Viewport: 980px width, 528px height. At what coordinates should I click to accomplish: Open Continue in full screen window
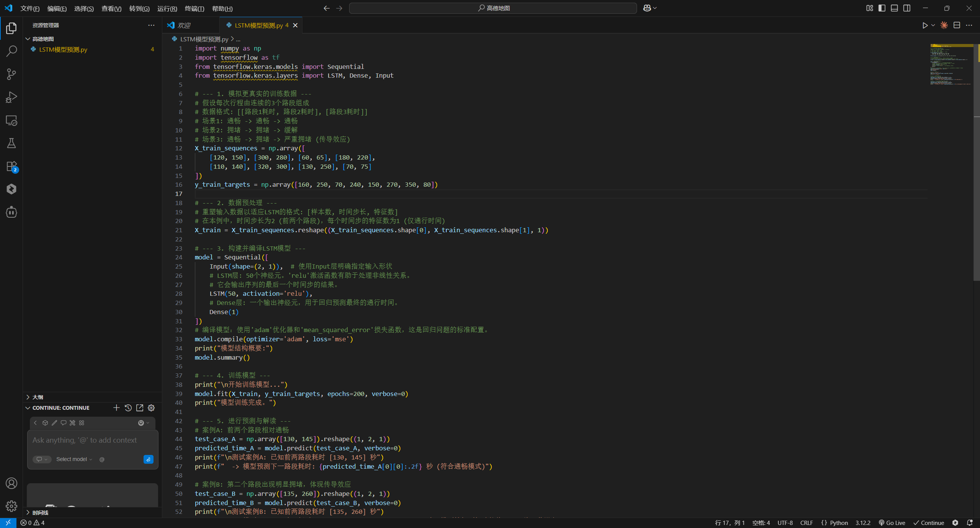point(140,408)
